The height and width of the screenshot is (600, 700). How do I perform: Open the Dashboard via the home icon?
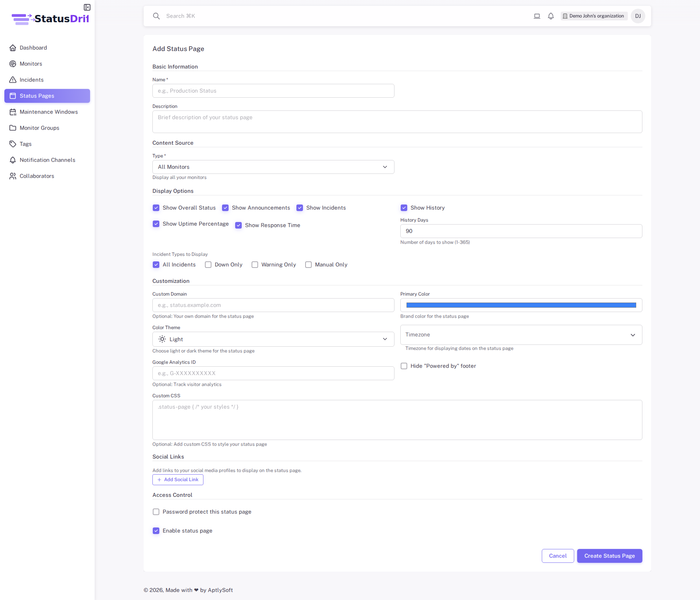click(x=13, y=48)
